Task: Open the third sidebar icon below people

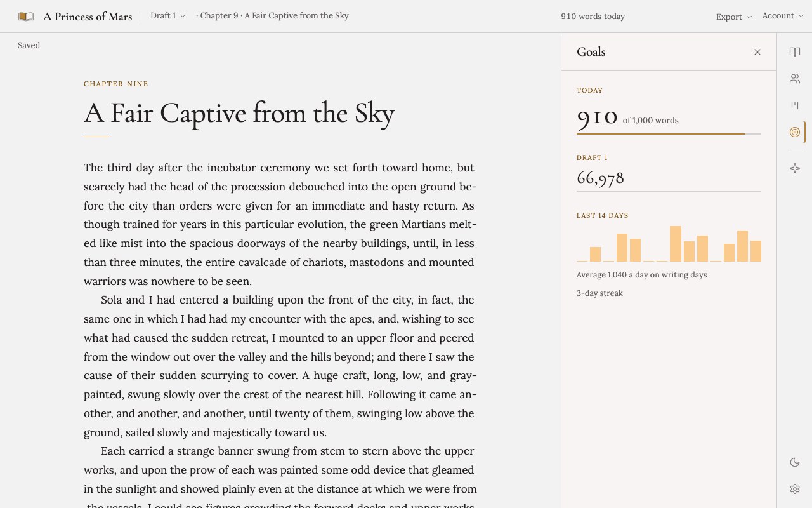Action: tap(795, 105)
